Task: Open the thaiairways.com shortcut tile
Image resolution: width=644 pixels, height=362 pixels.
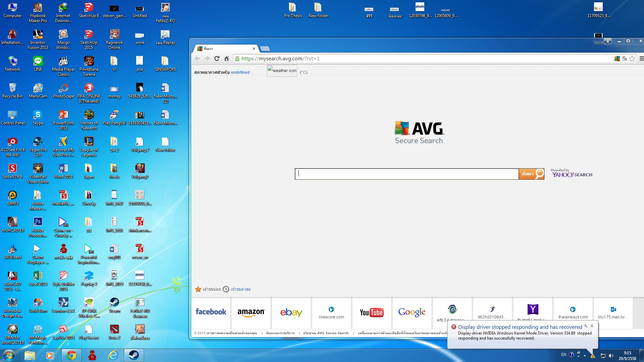Action: pos(573,312)
